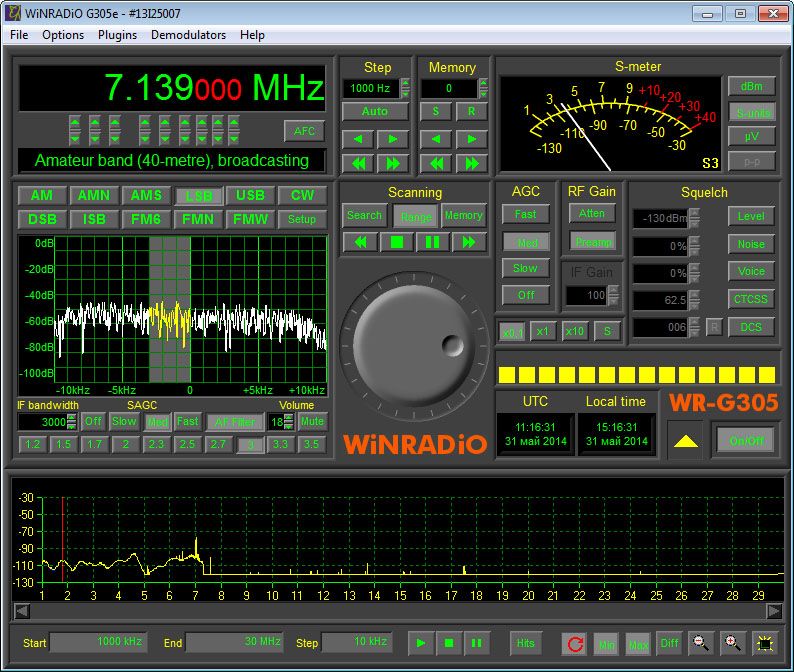Image resolution: width=794 pixels, height=672 pixels.
Task: Open the Demodulators menu
Action: click(x=188, y=34)
